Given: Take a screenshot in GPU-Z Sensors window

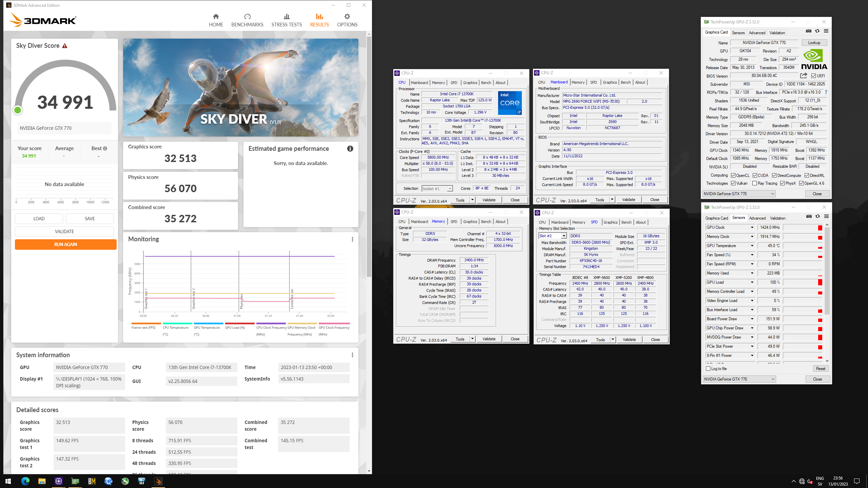Looking at the screenshot, I should 809,217.
